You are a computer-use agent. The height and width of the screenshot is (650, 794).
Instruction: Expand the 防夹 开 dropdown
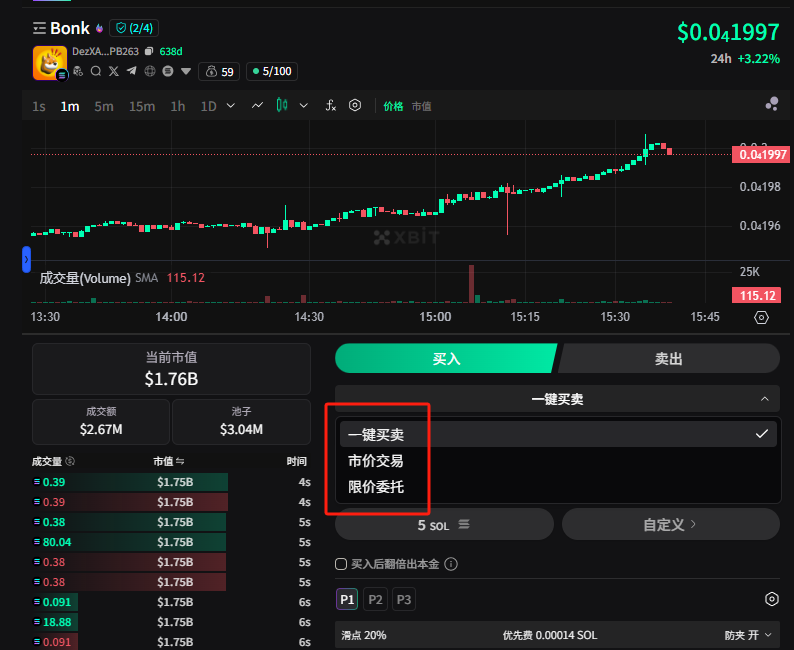pyautogui.click(x=748, y=635)
